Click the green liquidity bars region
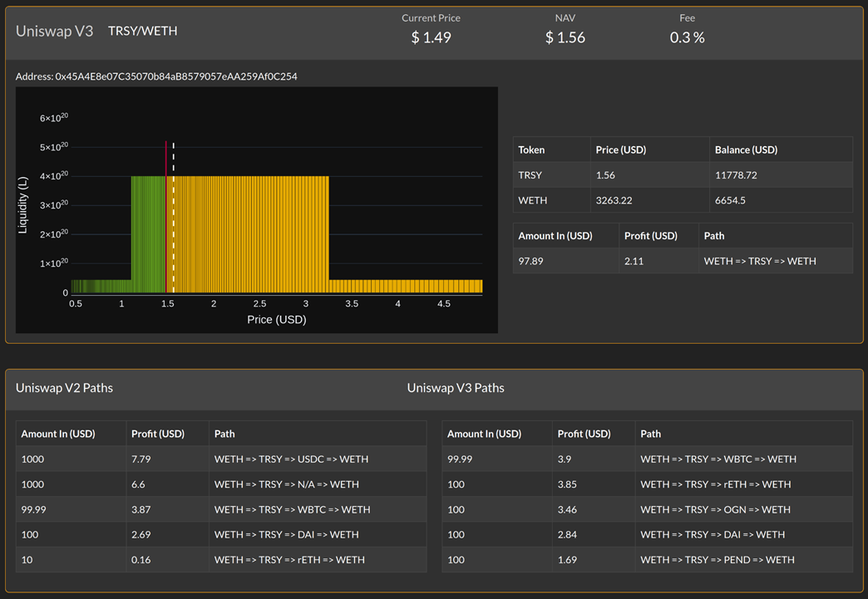Image resolution: width=868 pixels, height=599 pixels. coord(148,234)
